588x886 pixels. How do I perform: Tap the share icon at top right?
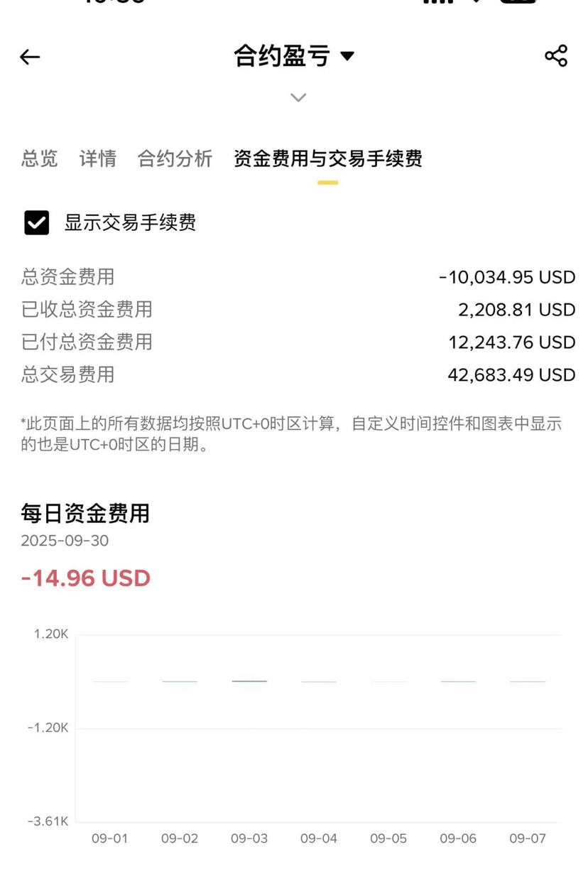[x=555, y=55]
